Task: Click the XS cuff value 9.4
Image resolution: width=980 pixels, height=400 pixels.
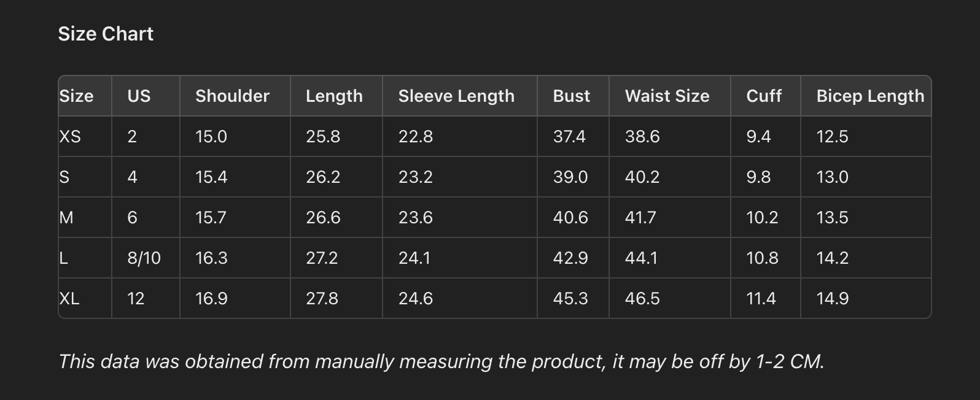Action: click(x=758, y=136)
